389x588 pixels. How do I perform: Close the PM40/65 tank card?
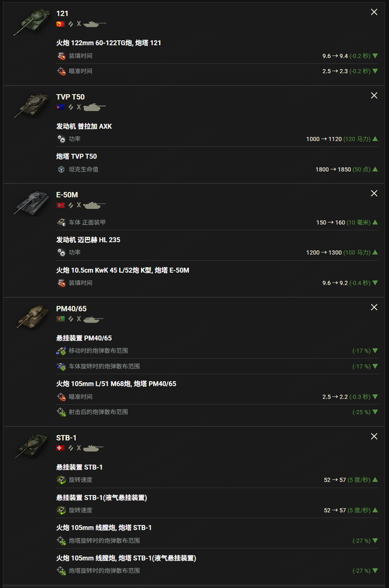pos(374,307)
